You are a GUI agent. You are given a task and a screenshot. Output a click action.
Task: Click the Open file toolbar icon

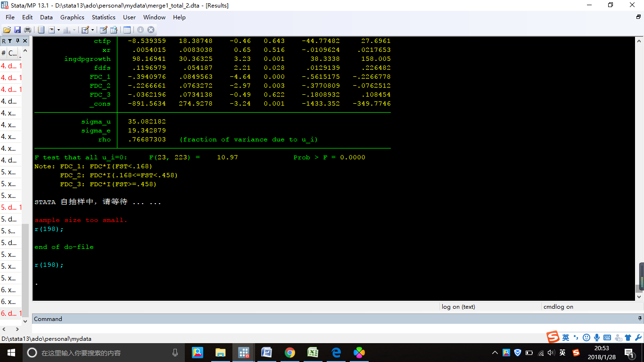(x=7, y=30)
